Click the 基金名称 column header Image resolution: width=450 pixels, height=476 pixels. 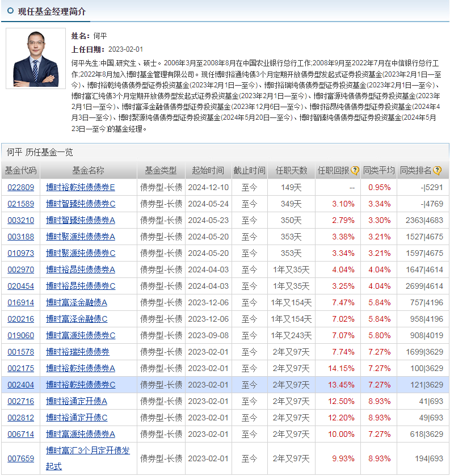[x=88, y=171]
